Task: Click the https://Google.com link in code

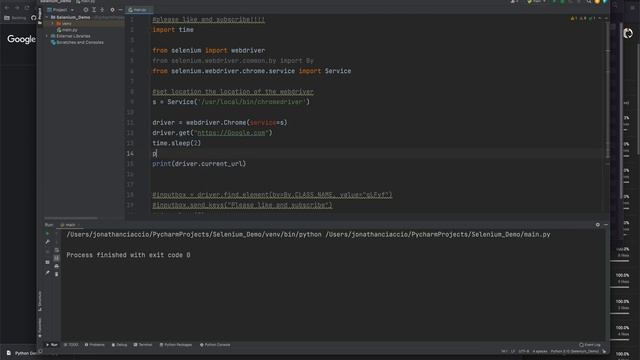Action: (x=231, y=133)
